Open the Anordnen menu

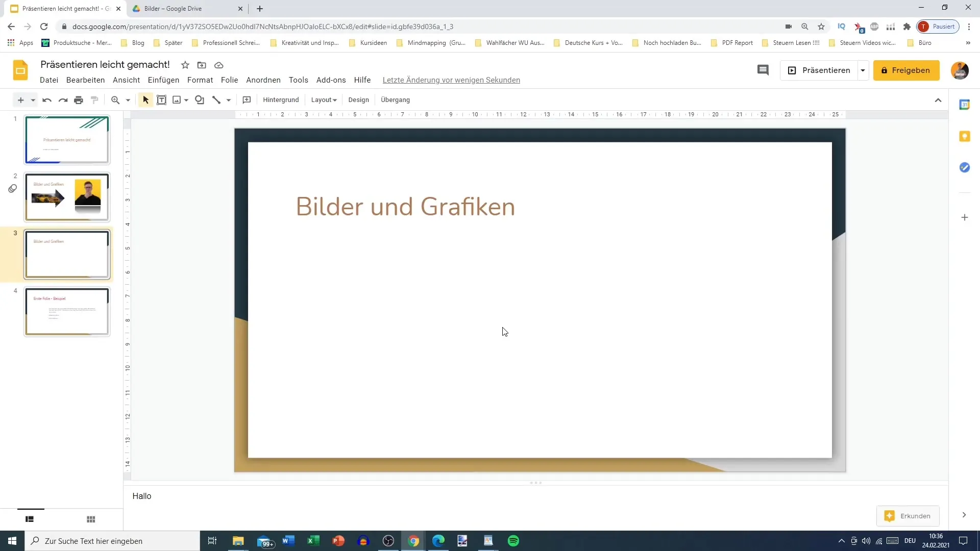[263, 80]
